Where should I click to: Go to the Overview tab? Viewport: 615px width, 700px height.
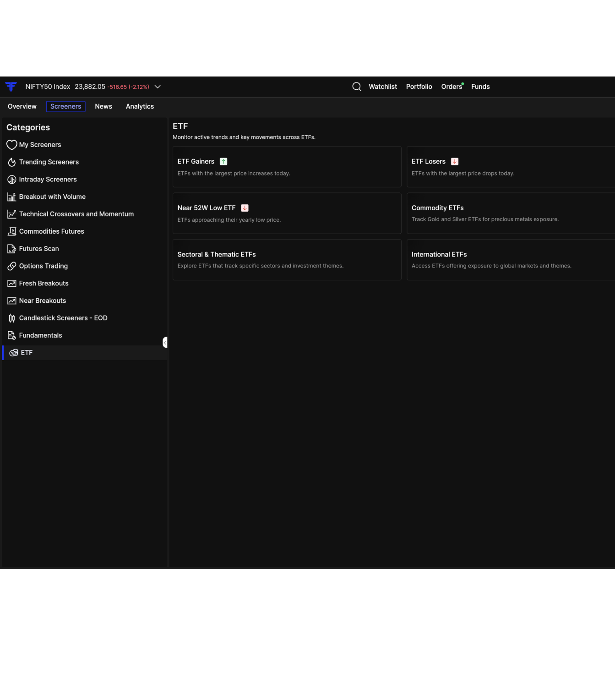(22, 106)
